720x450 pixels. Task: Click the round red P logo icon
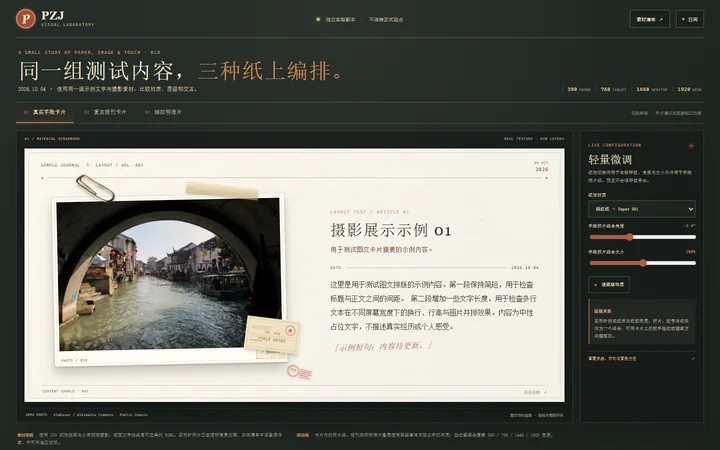pos(26,19)
